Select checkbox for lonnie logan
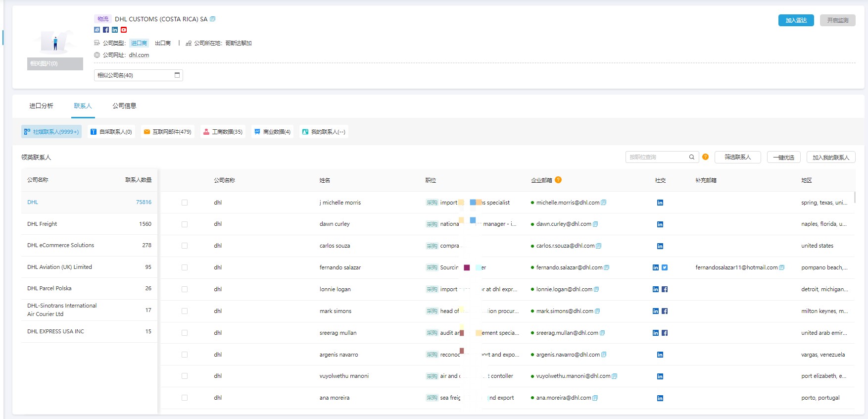The image size is (868, 419). [185, 289]
